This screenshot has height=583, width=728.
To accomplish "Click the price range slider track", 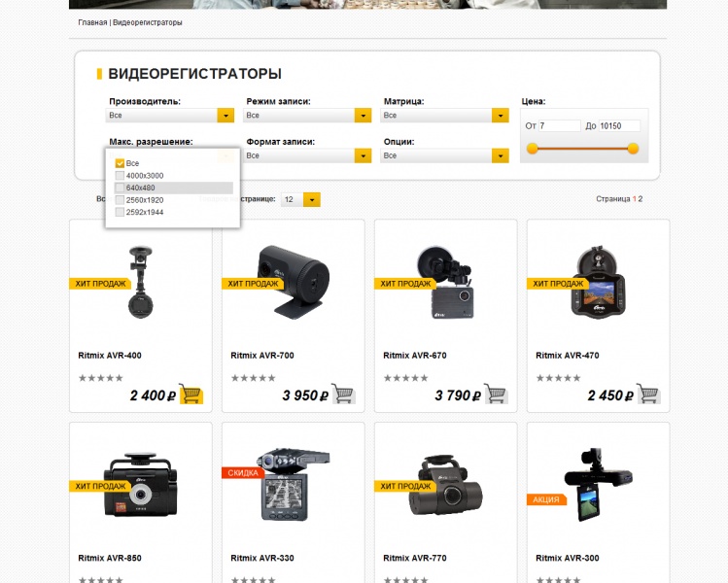I will pos(582,149).
